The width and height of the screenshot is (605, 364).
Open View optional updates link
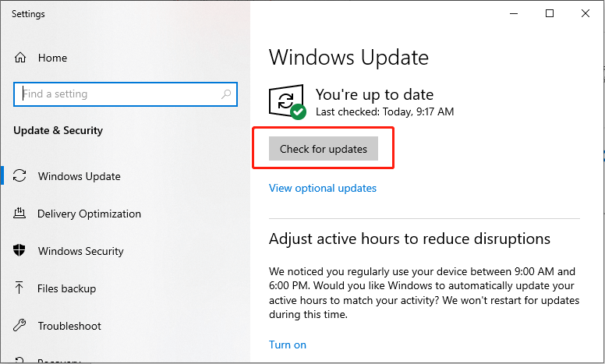(x=323, y=188)
